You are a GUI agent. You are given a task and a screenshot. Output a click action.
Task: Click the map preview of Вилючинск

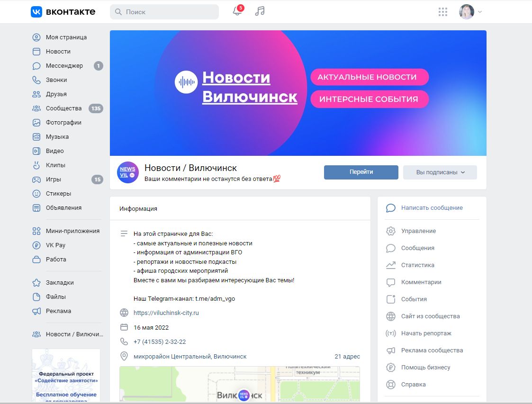pyautogui.click(x=240, y=384)
